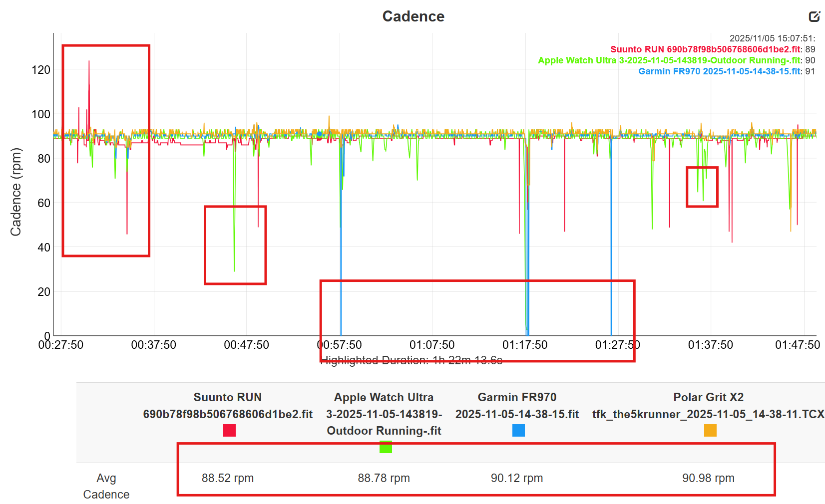The height and width of the screenshot is (504, 825).
Task: Select the Polar Grit X2 column header
Action: click(x=708, y=397)
